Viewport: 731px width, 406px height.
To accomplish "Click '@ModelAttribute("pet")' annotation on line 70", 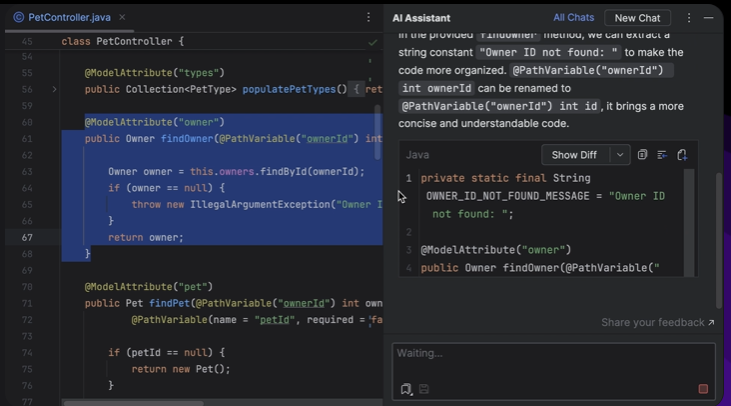I will (149, 287).
